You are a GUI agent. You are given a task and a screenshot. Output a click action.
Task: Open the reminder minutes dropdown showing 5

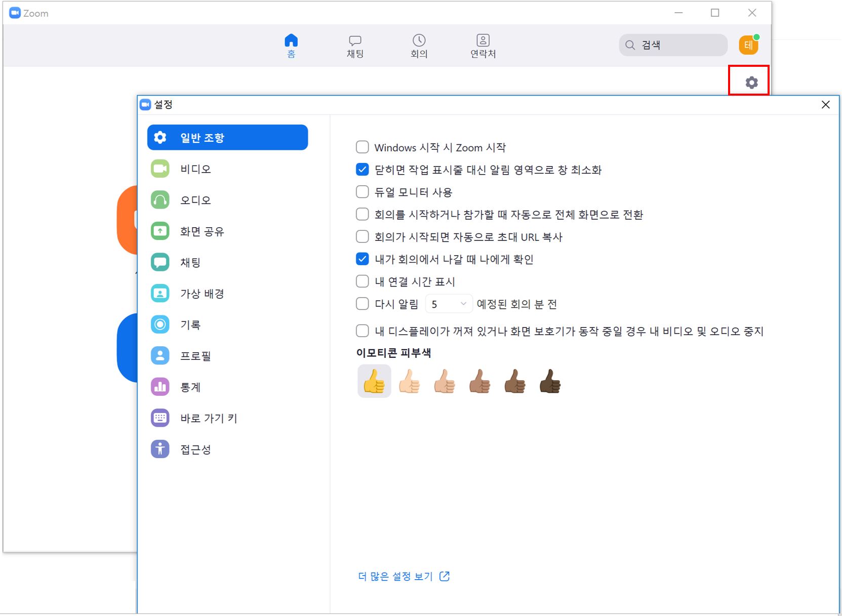point(449,304)
